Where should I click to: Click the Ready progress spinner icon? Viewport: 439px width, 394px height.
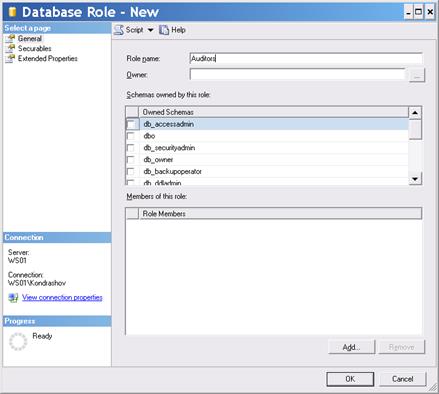[x=18, y=341]
